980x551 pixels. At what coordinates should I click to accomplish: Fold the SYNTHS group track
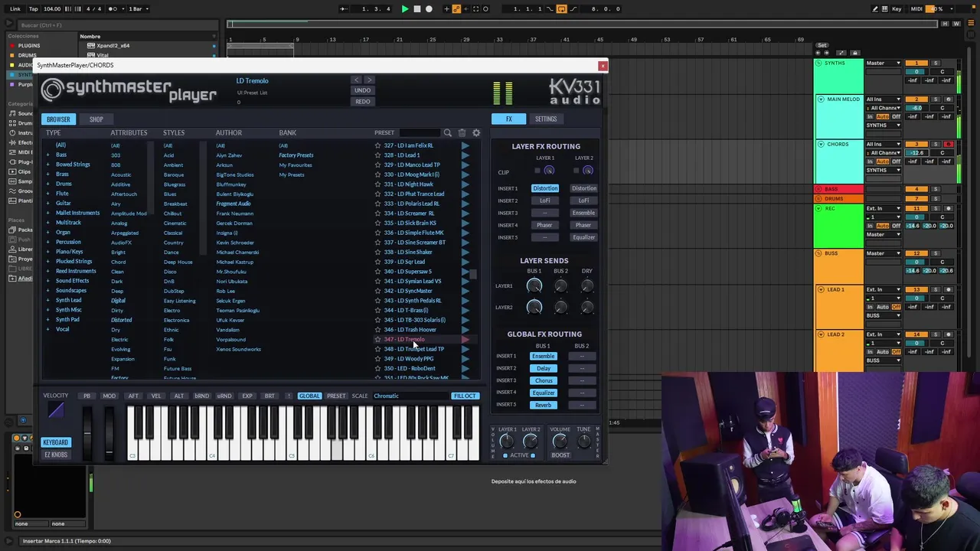coord(818,64)
